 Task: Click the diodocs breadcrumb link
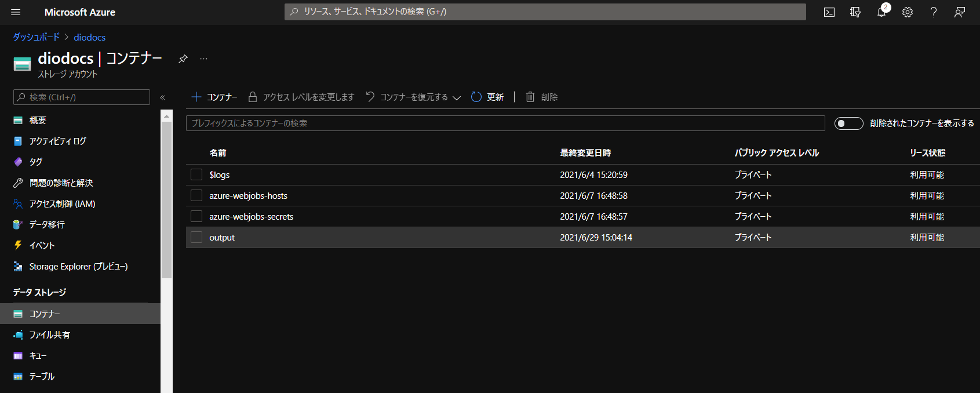(x=90, y=37)
